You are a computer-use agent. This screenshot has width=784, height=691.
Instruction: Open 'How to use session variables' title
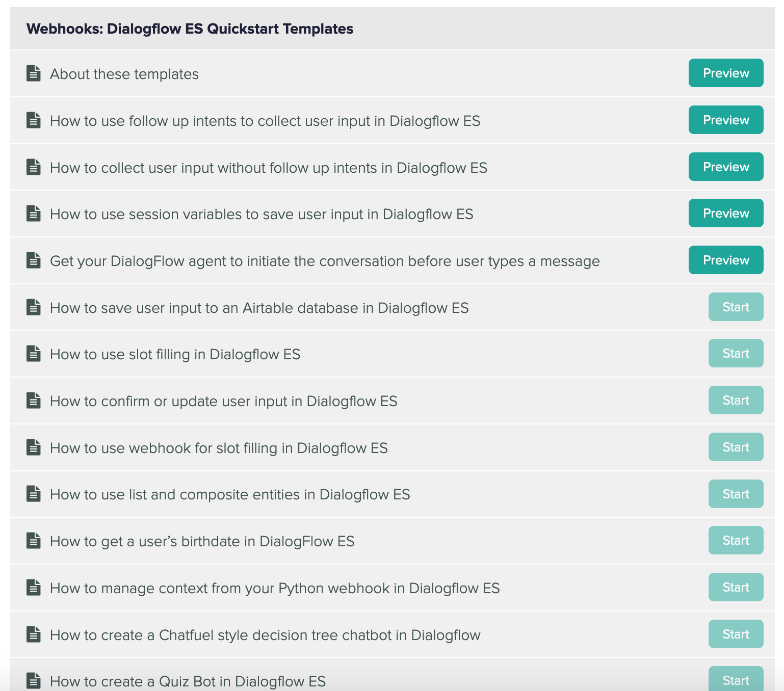(262, 215)
